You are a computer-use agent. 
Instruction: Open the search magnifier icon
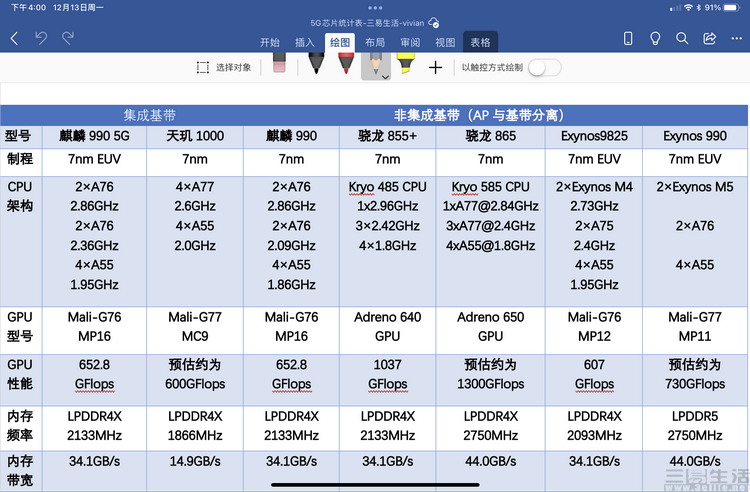pos(682,38)
